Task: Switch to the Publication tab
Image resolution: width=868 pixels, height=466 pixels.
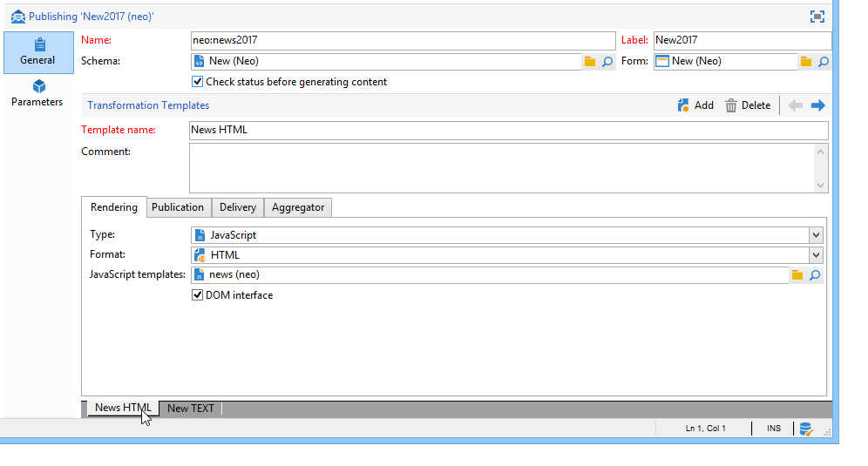Action: point(178,207)
